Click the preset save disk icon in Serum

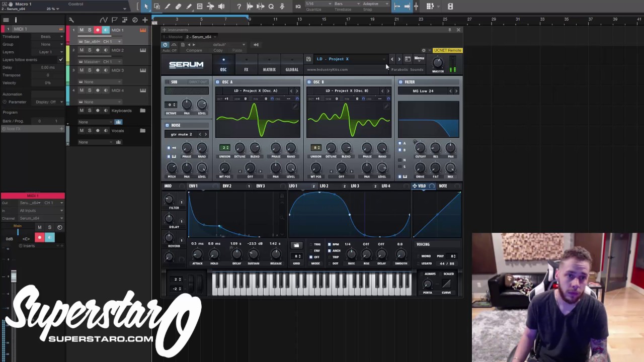coord(308,59)
